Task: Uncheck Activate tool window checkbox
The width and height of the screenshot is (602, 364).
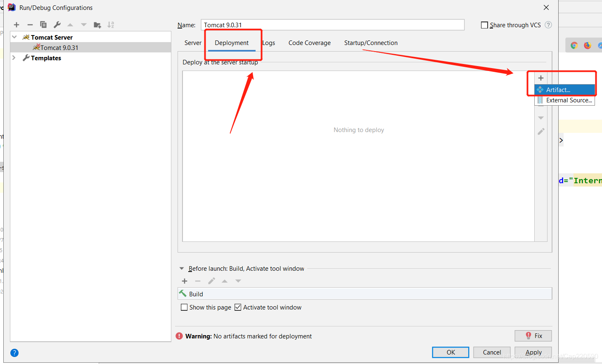Action: pyautogui.click(x=238, y=307)
